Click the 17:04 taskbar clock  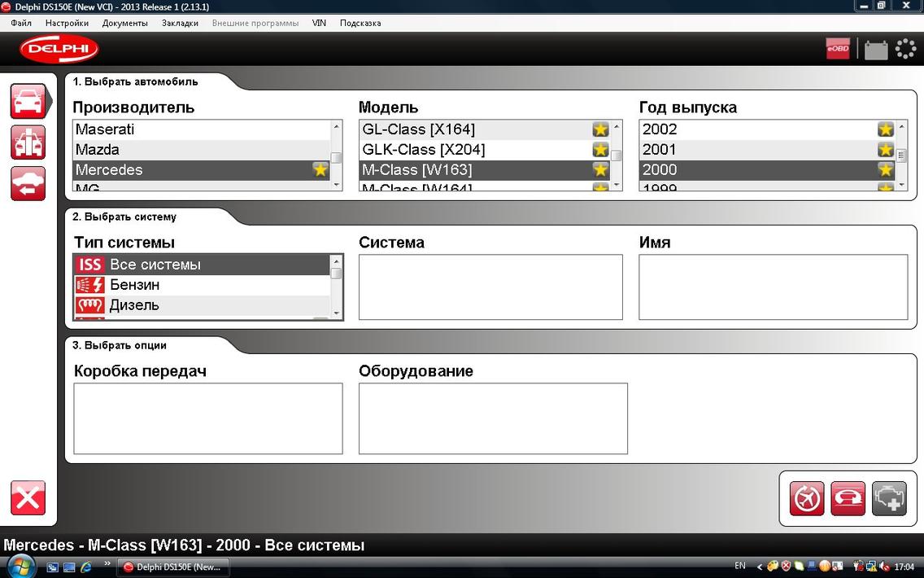pyautogui.click(x=904, y=567)
